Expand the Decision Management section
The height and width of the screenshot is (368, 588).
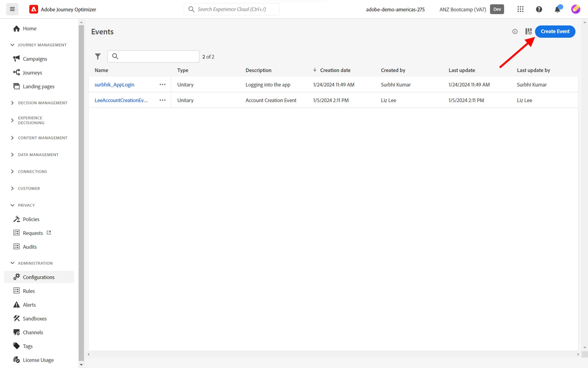click(39, 103)
